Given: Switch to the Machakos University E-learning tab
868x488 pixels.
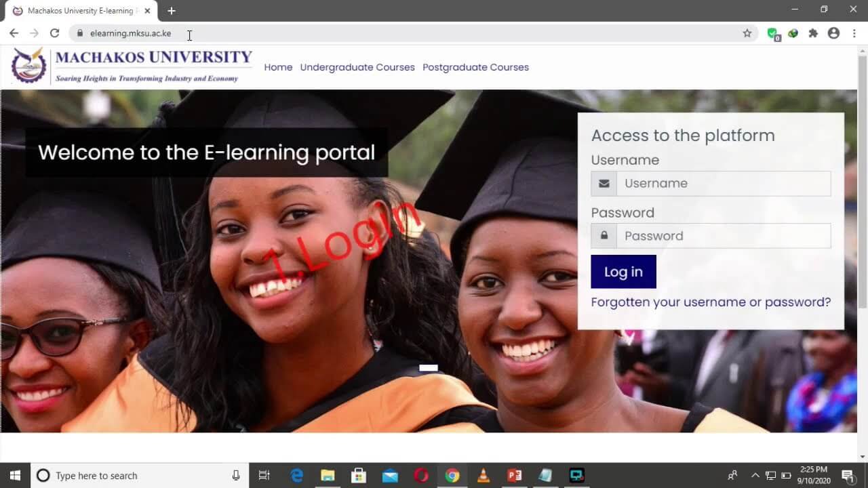Looking at the screenshot, I should [81, 10].
